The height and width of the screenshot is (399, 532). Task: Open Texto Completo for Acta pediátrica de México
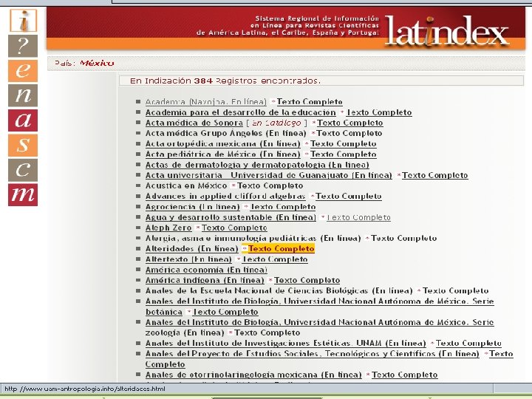pos(344,154)
